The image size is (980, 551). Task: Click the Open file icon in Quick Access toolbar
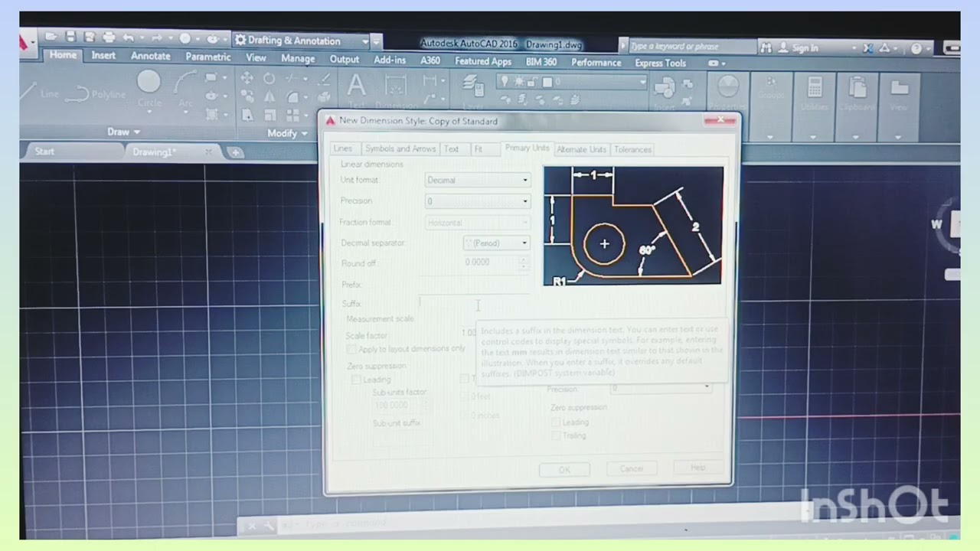coord(51,36)
